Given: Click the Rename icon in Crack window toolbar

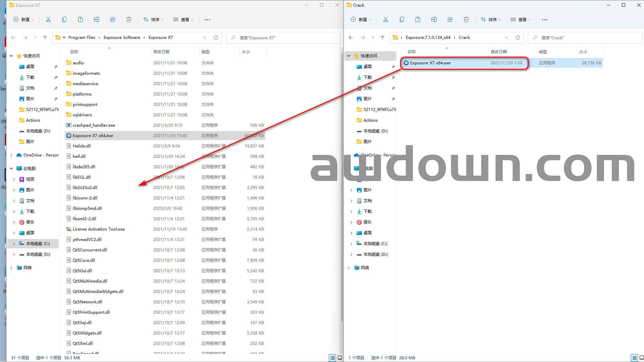Looking at the screenshot, I should (x=434, y=19).
